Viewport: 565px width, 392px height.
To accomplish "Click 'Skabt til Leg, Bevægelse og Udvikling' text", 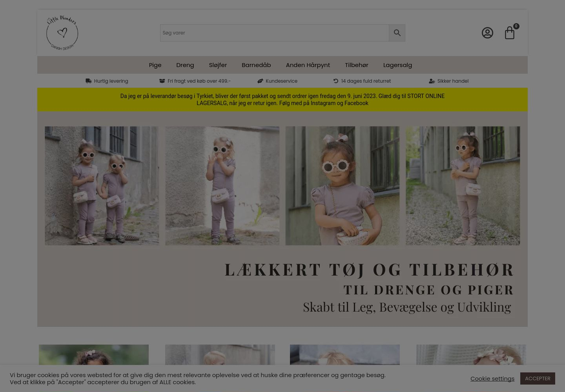I will click(x=407, y=307).
